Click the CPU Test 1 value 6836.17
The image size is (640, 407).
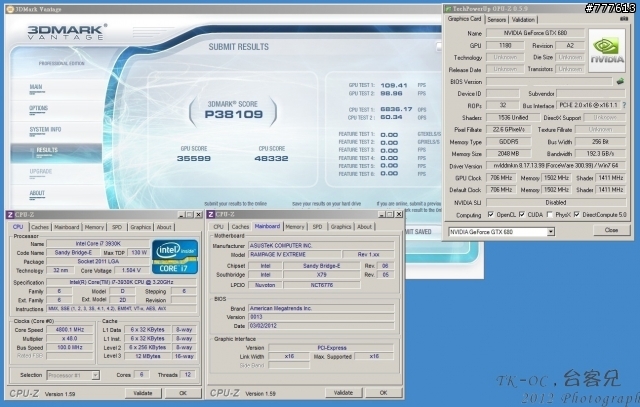pyautogui.click(x=396, y=109)
